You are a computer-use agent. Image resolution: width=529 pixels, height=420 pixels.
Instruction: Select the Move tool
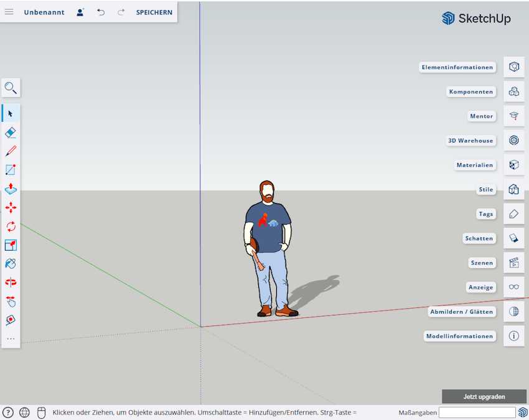[x=10, y=208]
